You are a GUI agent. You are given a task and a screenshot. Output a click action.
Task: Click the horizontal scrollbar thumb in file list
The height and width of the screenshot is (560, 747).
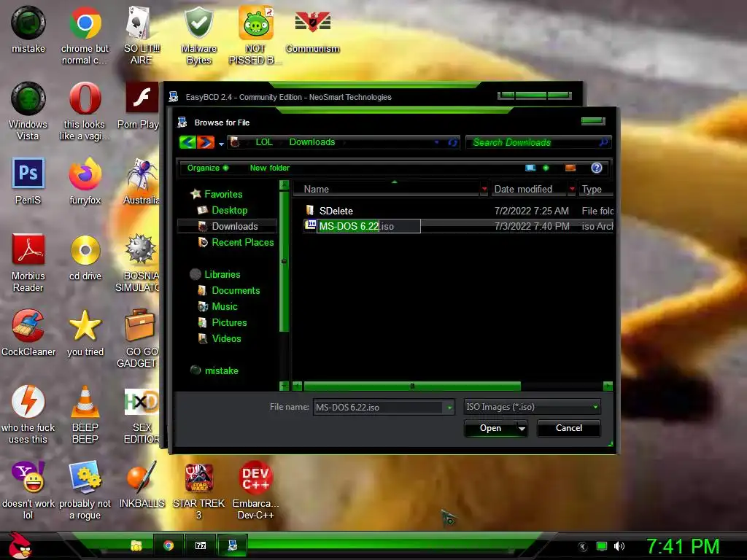pos(412,386)
